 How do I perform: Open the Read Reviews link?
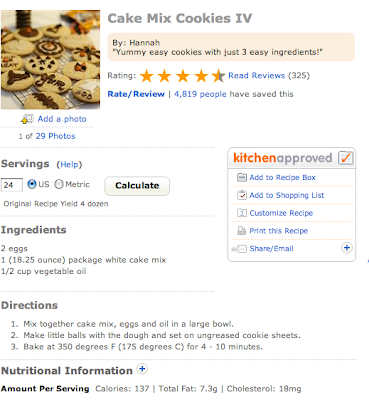256,76
